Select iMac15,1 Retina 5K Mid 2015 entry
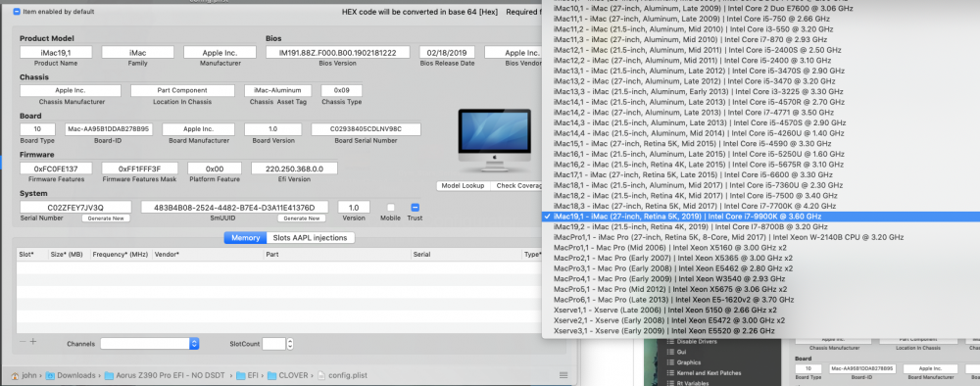Screen dimensions: 980x386 (760, 144)
